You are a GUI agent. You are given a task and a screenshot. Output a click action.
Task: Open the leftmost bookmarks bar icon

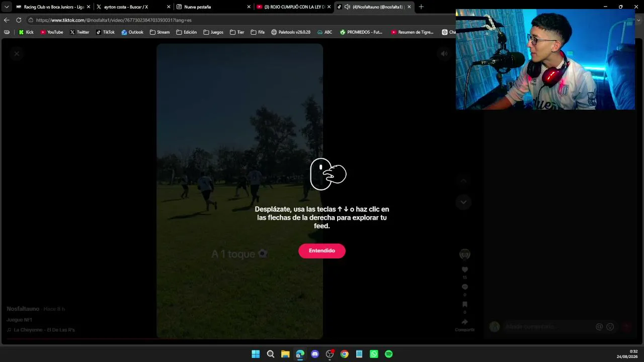[x=7, y=32]
